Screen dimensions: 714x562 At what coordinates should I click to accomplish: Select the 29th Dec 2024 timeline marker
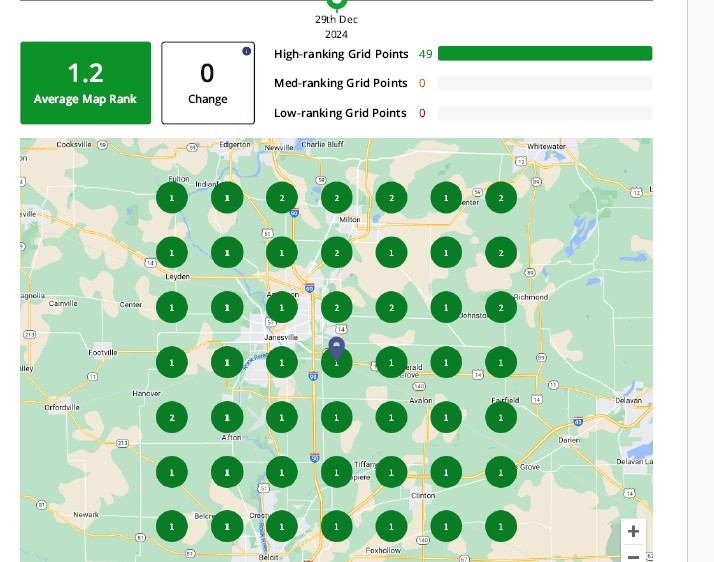(x=337, y=3)
